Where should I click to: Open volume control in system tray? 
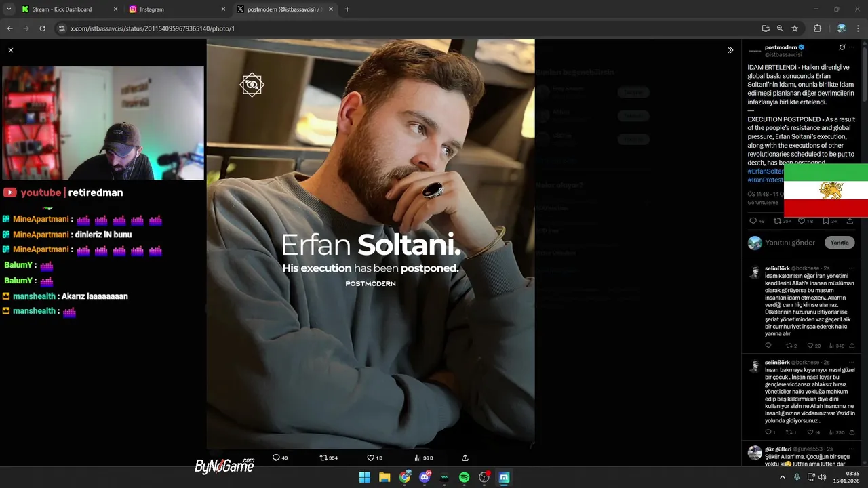click(x=822, y=477)
